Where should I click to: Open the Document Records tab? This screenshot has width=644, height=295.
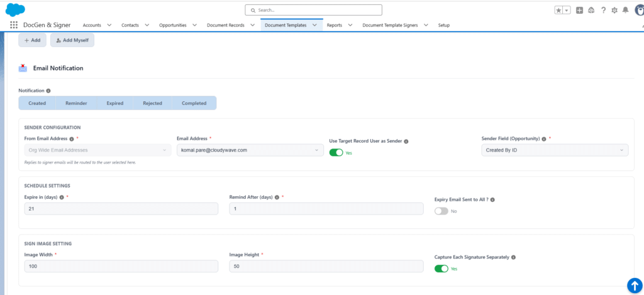(x=226, y=25)
